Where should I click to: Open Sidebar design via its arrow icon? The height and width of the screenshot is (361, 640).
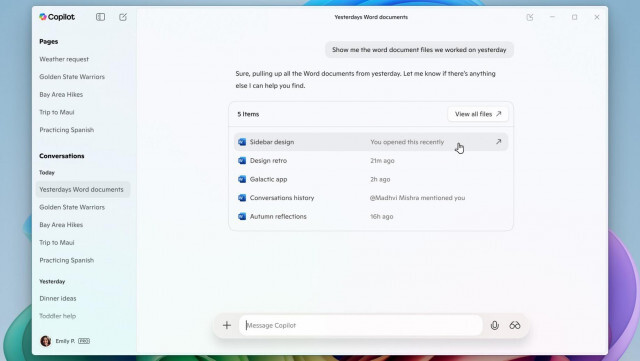498,142
